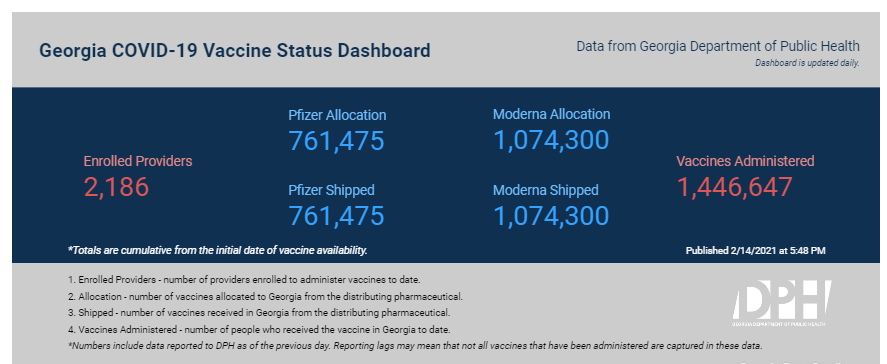The image size is (887, 364).
Task: Click the Pfizer Shipped number
Action: click(x=337, y=216)
